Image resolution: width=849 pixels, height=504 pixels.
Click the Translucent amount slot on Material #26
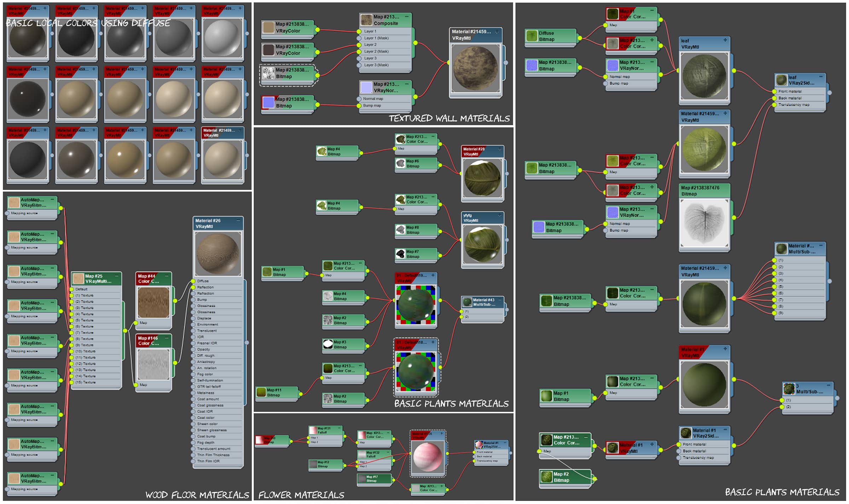[x=193, y=449]
